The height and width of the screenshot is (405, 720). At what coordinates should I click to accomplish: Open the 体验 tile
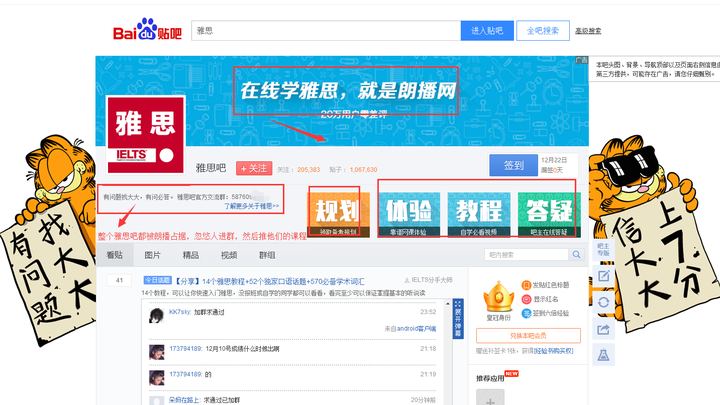409,214
